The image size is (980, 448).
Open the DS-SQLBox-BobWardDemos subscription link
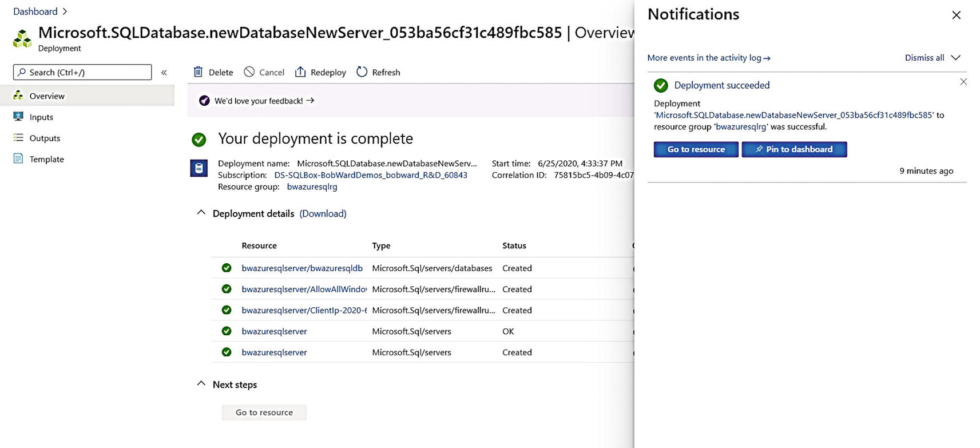371,175
